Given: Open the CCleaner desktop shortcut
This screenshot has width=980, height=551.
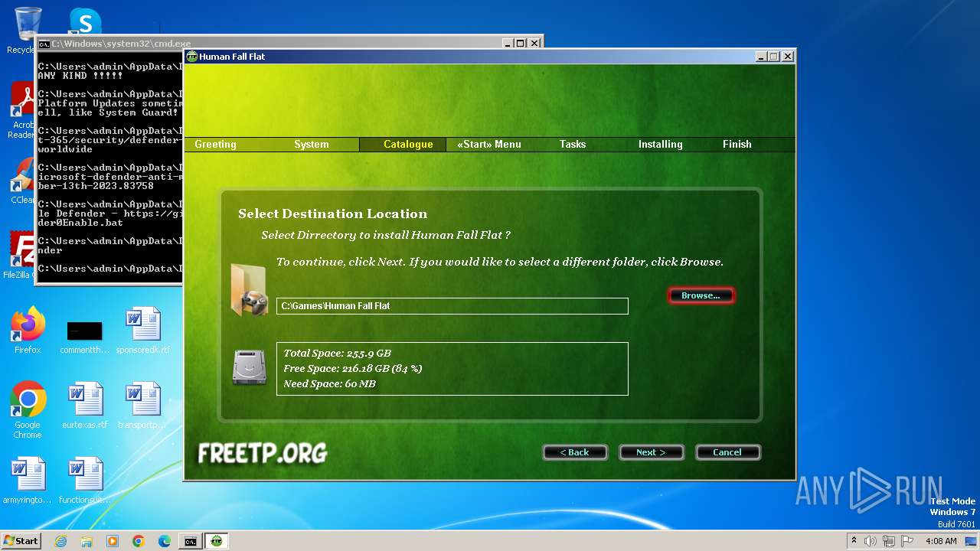Looking at the screenshot, I should click(x=23, y=181).
